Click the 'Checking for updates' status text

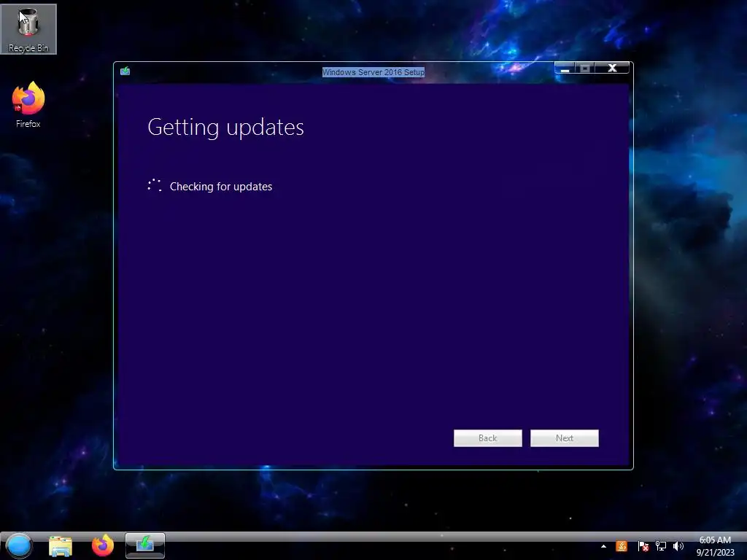[221, 187]
